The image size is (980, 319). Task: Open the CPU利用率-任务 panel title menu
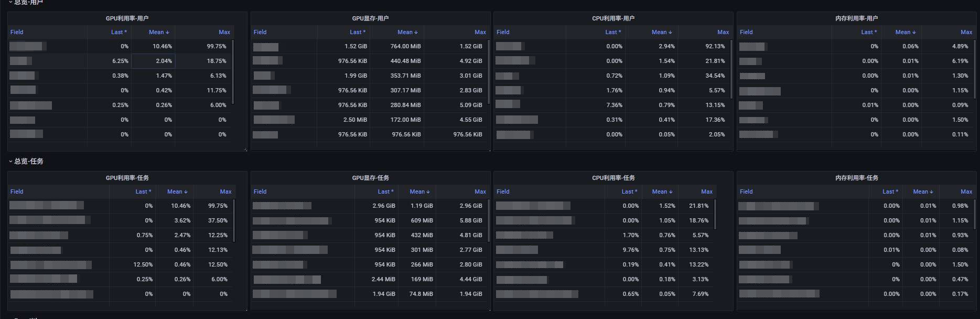point(613,178)
